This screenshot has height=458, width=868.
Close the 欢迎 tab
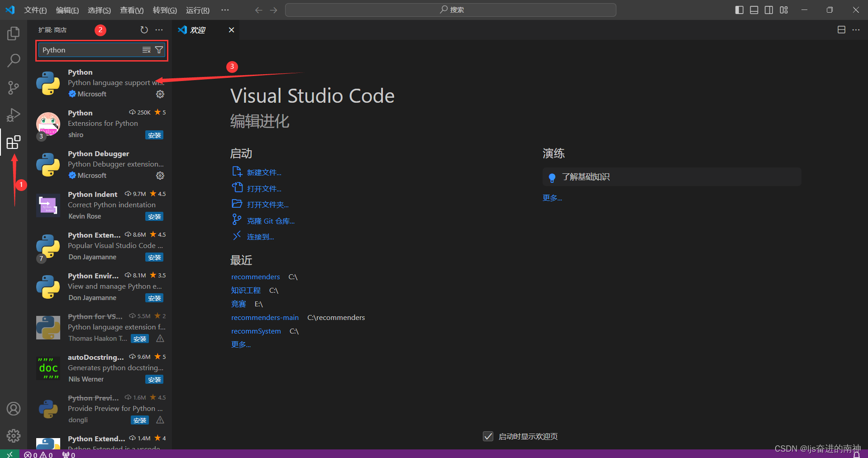pyautogui.click(x=231, y=30)
